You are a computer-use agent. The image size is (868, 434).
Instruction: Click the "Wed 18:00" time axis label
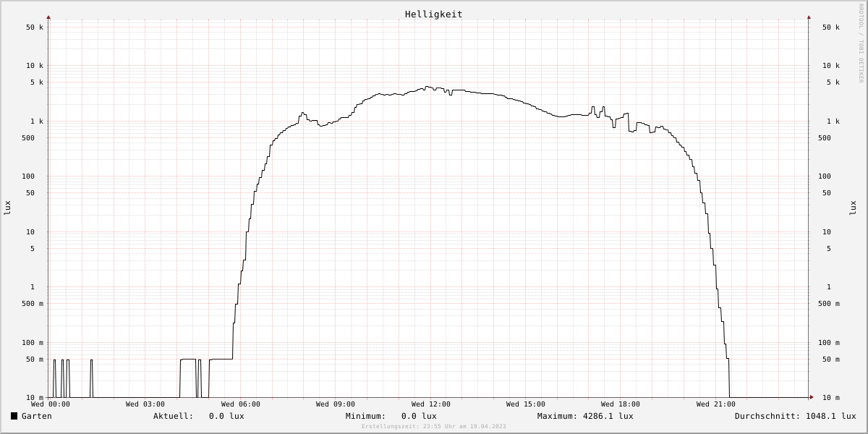[621, 404]
